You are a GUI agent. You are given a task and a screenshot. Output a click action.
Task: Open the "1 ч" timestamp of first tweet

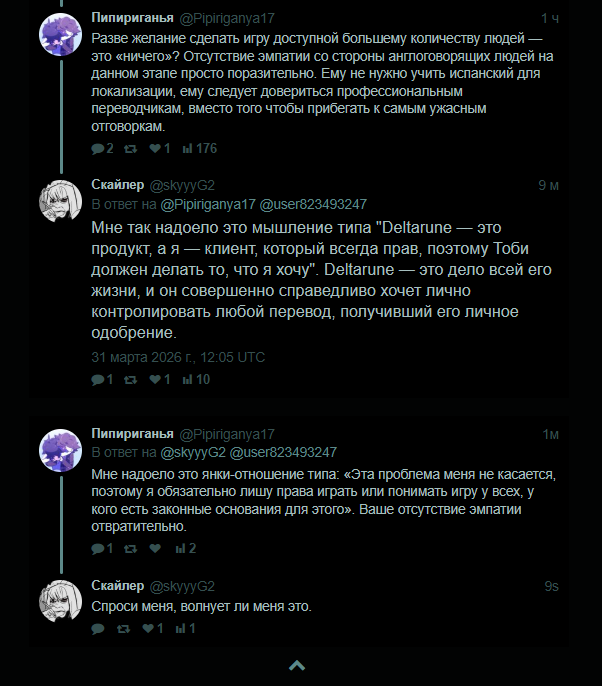(x=550, y=19)
